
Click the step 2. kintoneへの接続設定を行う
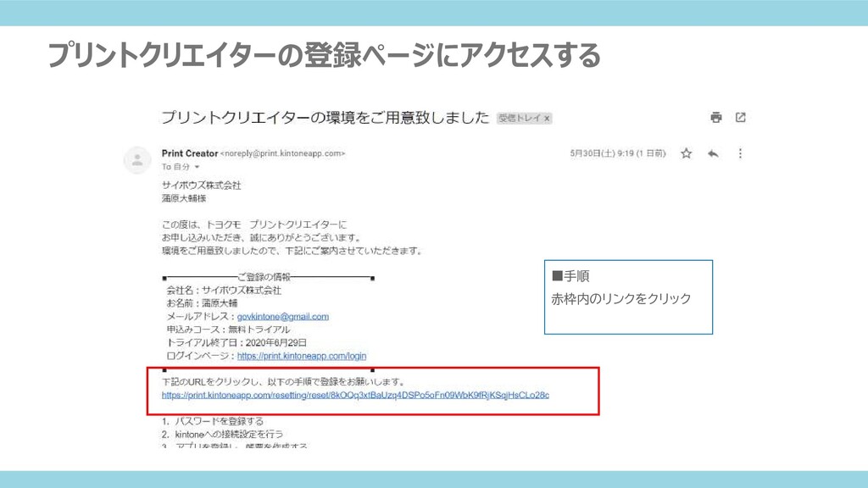coord(223,435)
